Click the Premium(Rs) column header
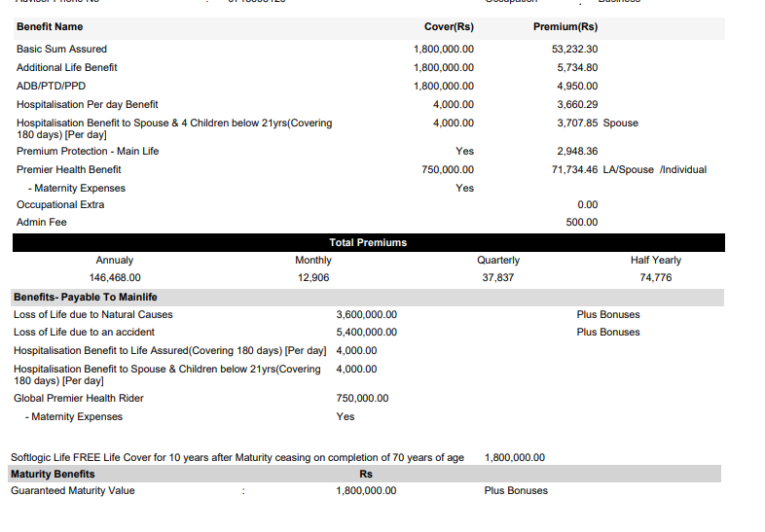 coord(565,27)
